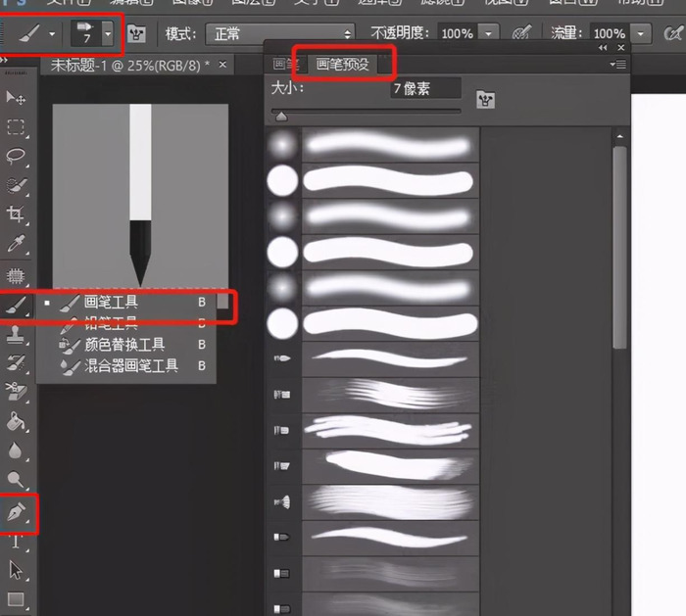Close the 未标题-1 document tab

223,65
